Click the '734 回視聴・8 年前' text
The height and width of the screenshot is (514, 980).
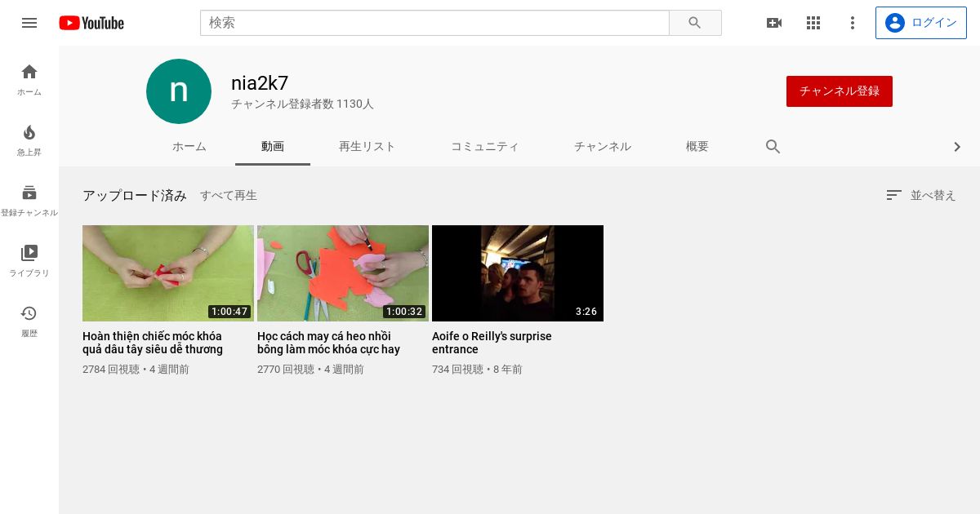tap(477, 370)
